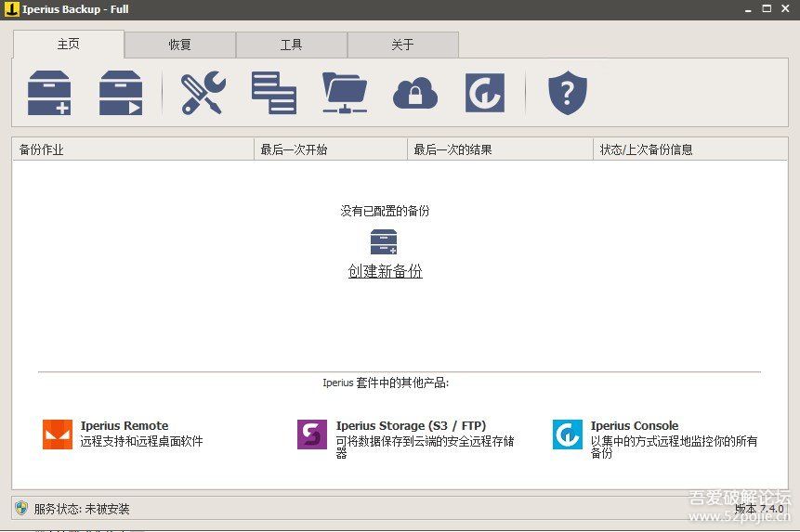The height and width of the screenshot is (532, 800).
Task: Click the purple Iperius Storage logo
Action: pos(312,434)
